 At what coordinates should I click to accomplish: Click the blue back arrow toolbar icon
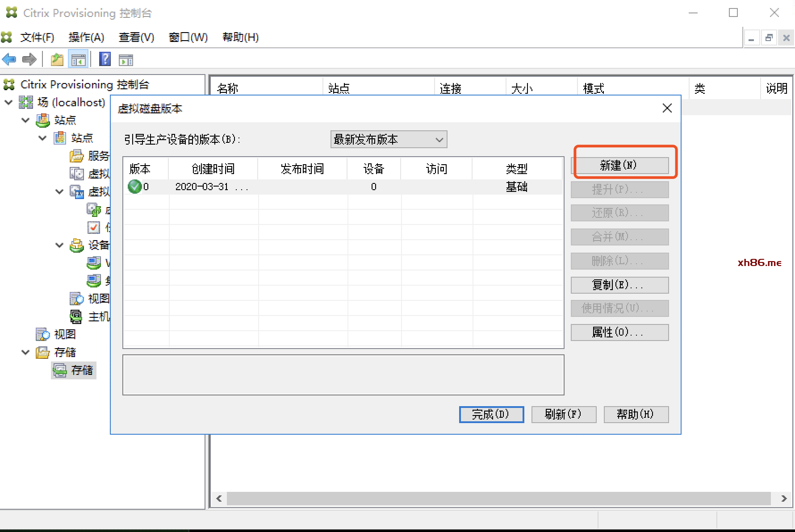[x=9, y=59]
